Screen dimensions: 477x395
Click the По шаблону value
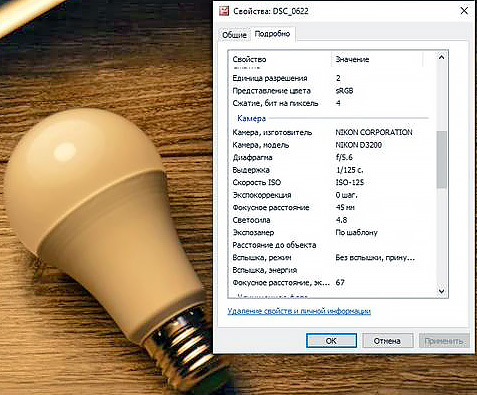[x=356, y=232]
